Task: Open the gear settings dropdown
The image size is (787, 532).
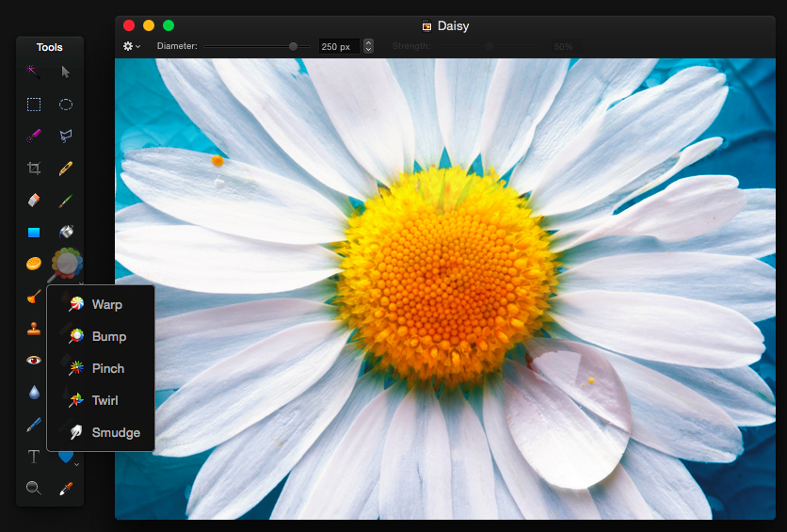Action: click(x=131, y=46)
